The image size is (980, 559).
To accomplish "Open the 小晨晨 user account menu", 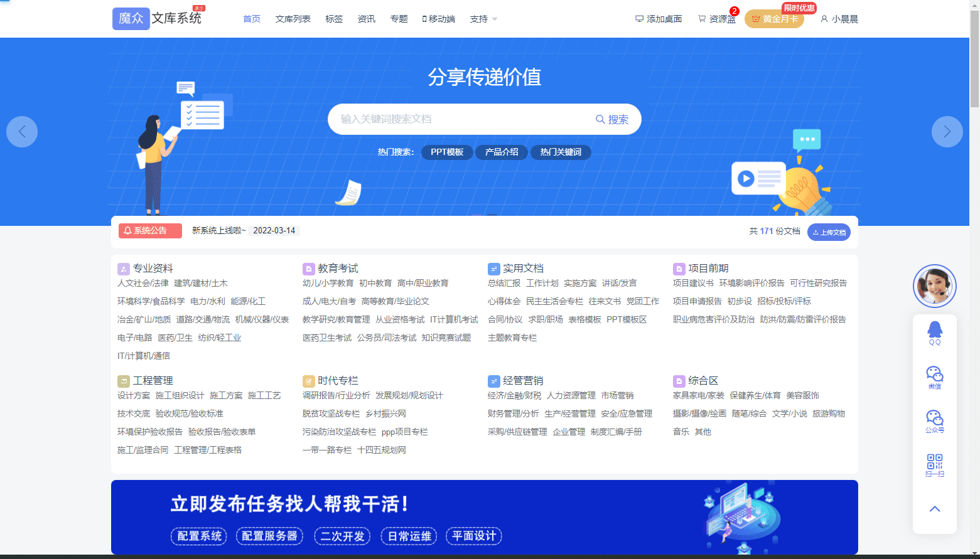I will (839, 19).
